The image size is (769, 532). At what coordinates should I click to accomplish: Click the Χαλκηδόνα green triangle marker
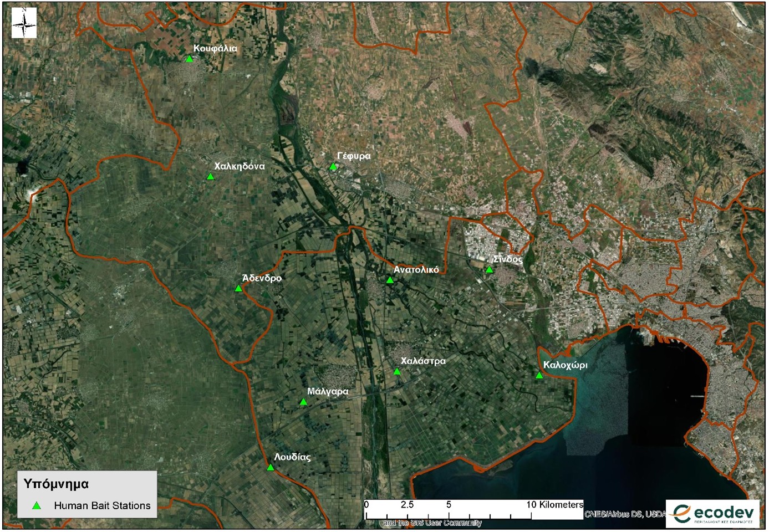tap(210, 177)
